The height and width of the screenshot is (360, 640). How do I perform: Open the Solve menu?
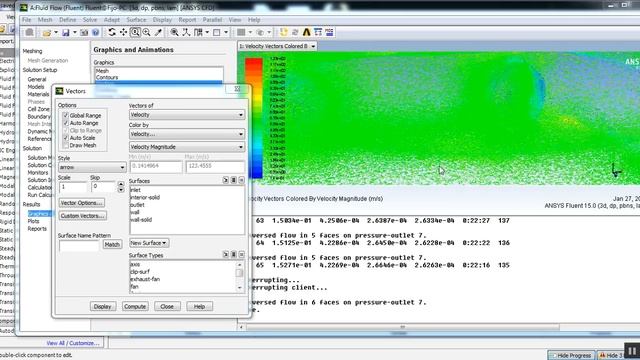click(x=90, y=20)
